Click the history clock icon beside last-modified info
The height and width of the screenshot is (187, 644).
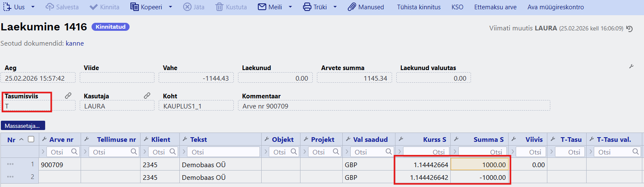point(630,29)
